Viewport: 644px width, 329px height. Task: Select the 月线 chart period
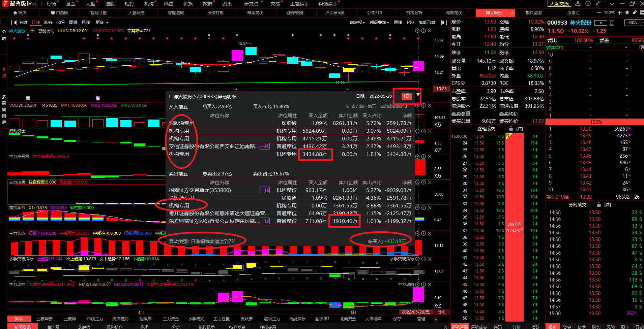pos(86,23)
